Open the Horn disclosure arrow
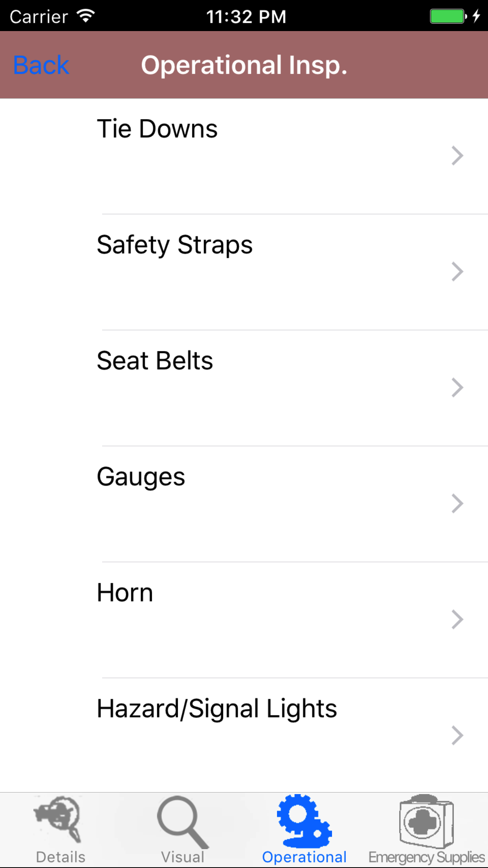 (457, 620)
